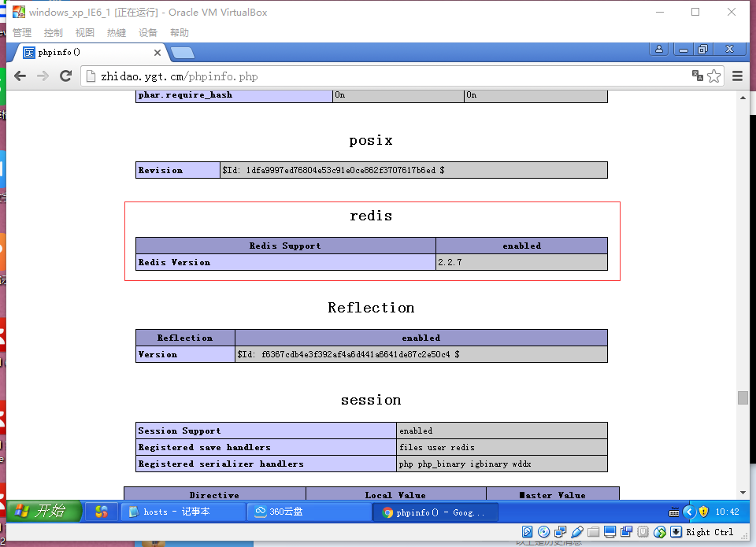Click the Right Ctrl host key label

click(710, 532)
